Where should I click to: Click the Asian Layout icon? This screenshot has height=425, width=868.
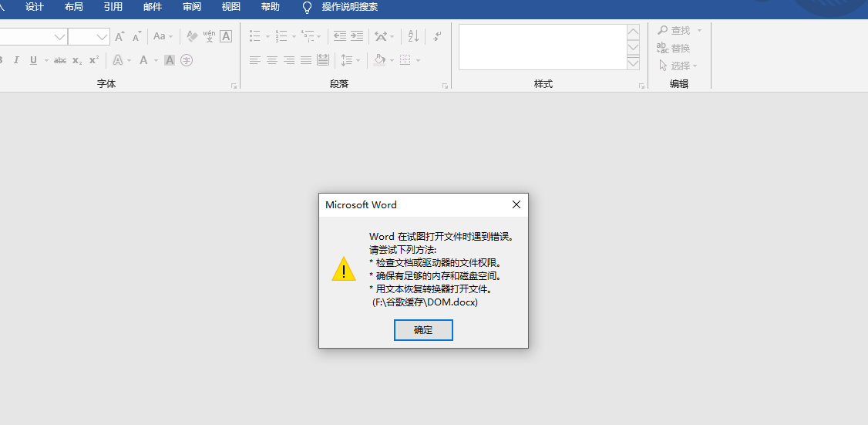pos(381,36)
